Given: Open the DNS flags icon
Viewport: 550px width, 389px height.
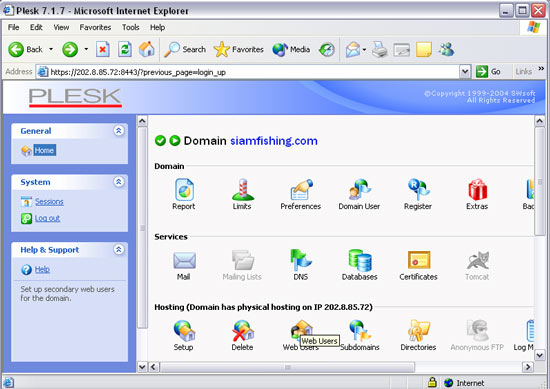Looking at the screenshot, I should pos(301,260).
